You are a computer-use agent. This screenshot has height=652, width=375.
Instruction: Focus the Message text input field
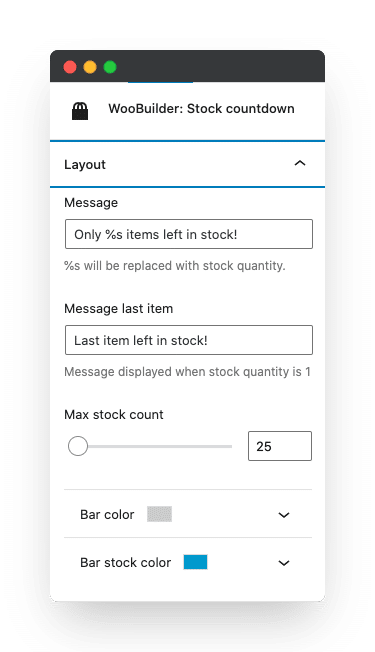coord(189,234)
